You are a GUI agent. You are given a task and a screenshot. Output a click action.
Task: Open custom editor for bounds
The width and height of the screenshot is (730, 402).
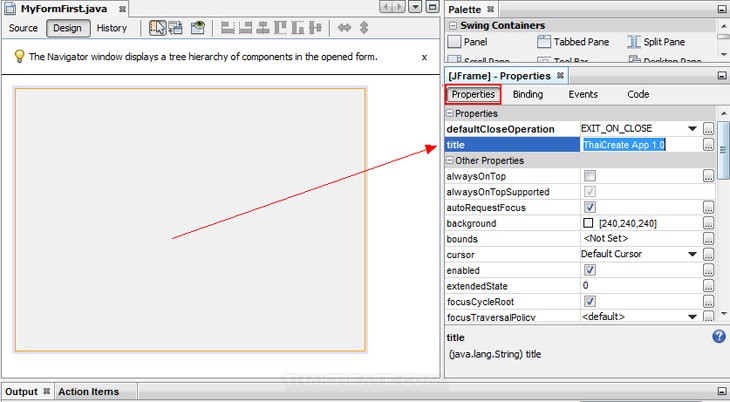coord(708,239)
